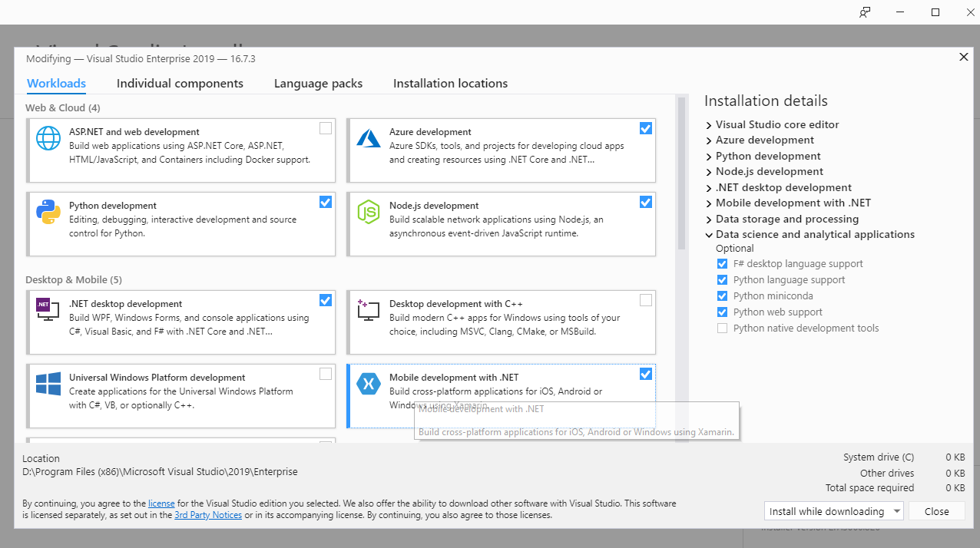980x548 pixels.
Task: Enable ASP.NET and web development checkbox
Action: coord(326,128)
